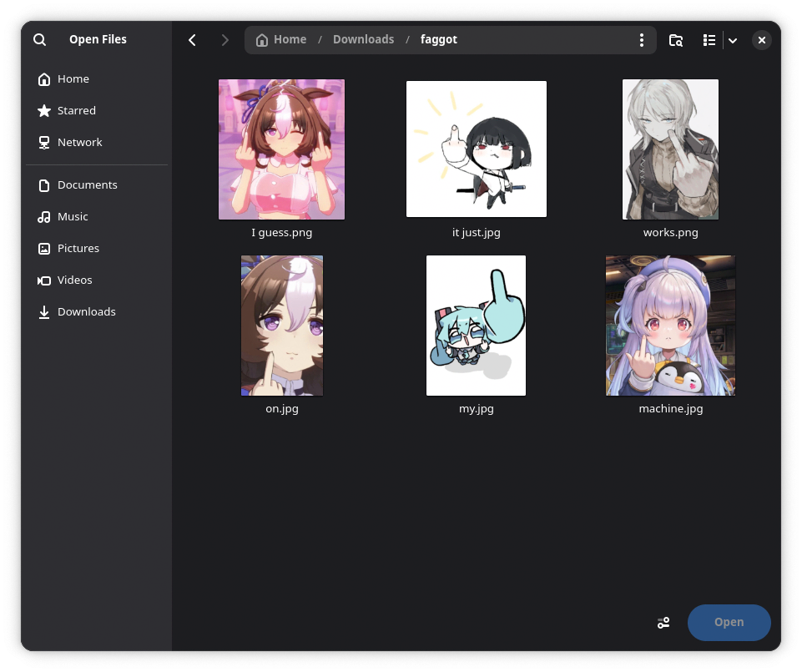Click the Downloads arrow icon

point(44,312)
